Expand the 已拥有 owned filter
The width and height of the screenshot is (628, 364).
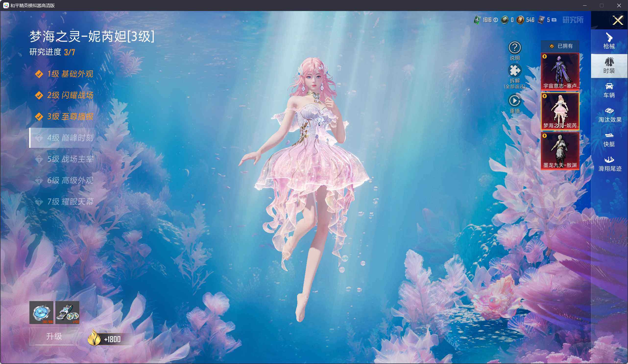pyautogui.click(x=560, y=46)
